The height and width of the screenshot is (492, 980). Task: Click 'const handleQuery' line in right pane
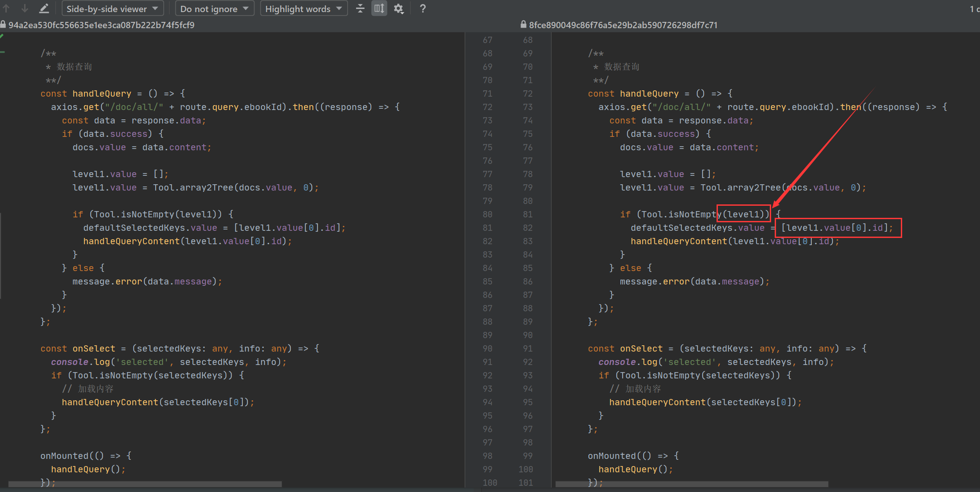tap(660, 93)
